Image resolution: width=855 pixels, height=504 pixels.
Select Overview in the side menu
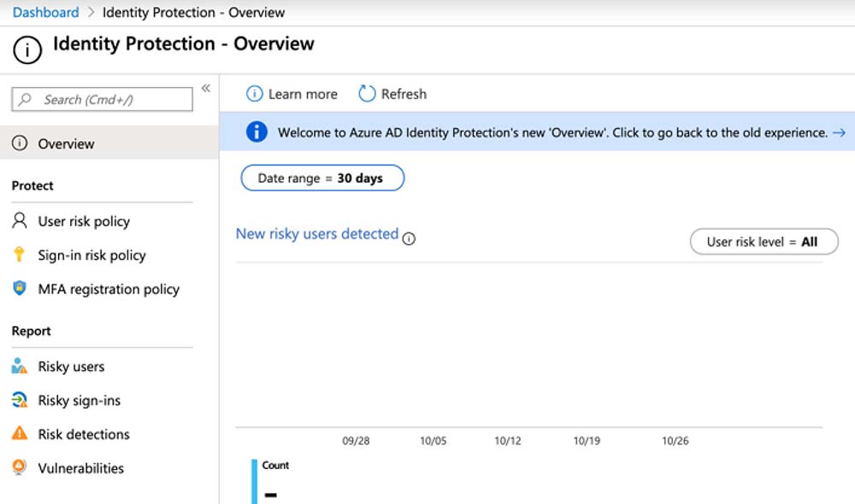coord(66,144)
